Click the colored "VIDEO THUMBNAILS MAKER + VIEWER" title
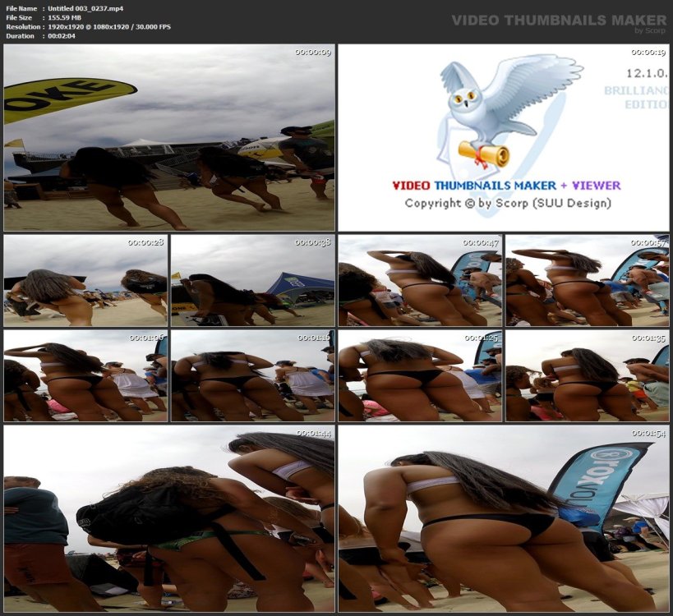Image resolution: width=673 pixels, height=616 pixels. pos(506,186)
